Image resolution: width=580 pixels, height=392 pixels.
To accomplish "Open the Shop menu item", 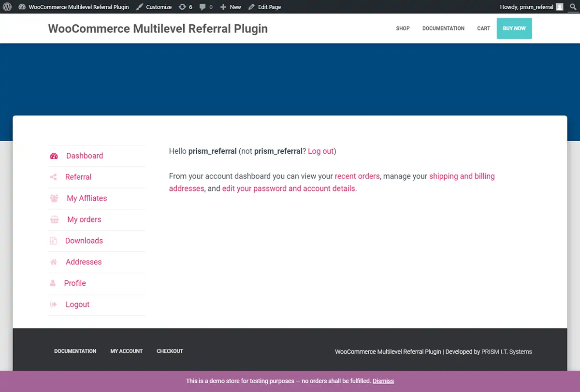I will coord(403,29).
